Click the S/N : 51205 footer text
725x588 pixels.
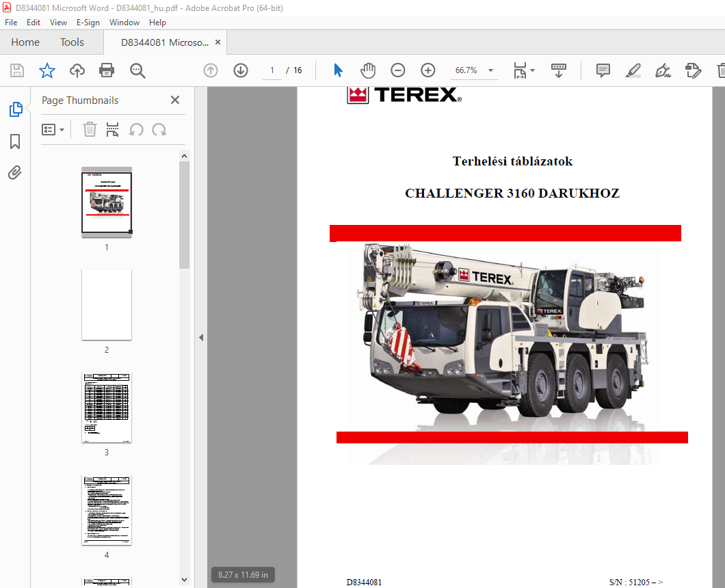tap(636, 582)
